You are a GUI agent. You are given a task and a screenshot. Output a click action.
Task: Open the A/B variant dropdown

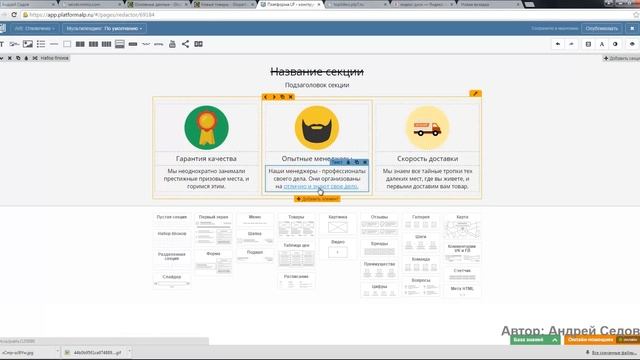35,29
